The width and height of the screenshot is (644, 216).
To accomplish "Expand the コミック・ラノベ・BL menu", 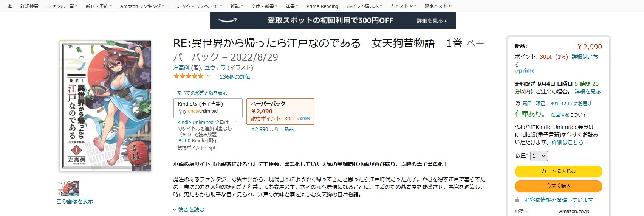I will pyautogui.click(x=197, y=6).
